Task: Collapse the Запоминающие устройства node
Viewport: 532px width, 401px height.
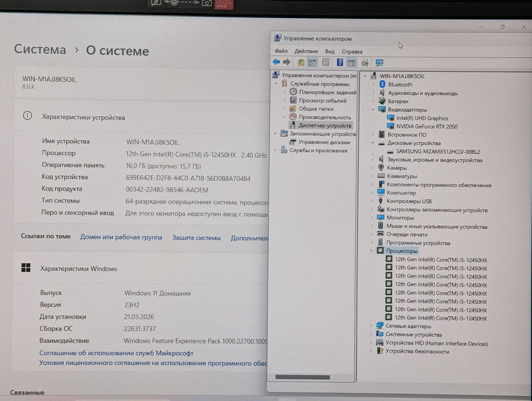Action: click(275, 134)
